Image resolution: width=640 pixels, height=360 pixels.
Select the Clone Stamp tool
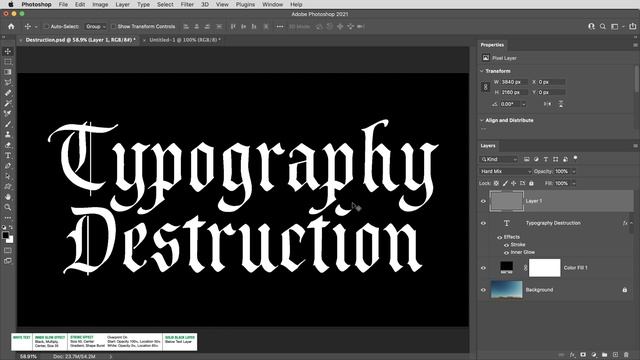(x=8, y=135)
